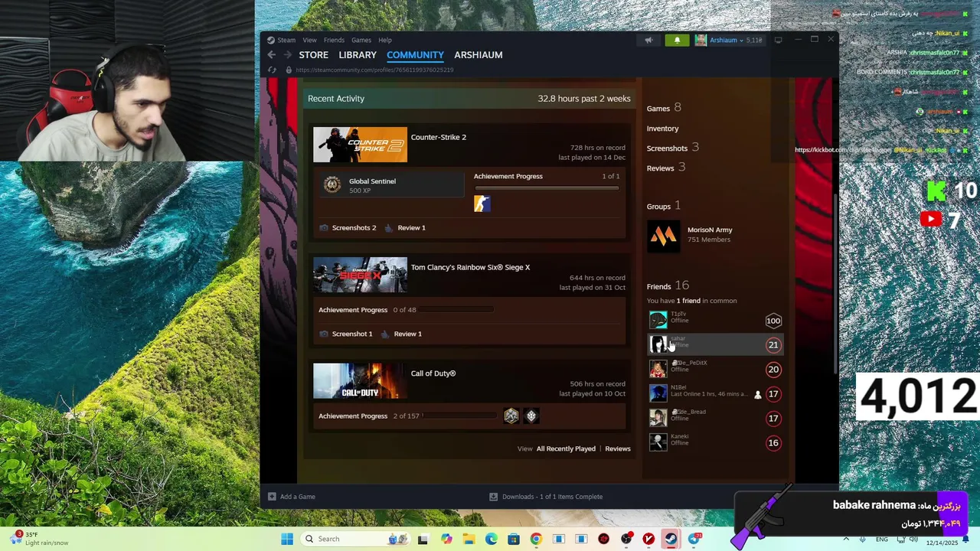Open the Counter-Strike 2 game link
The width and height of the screenshot is (980, 551).
coord(439,137)
